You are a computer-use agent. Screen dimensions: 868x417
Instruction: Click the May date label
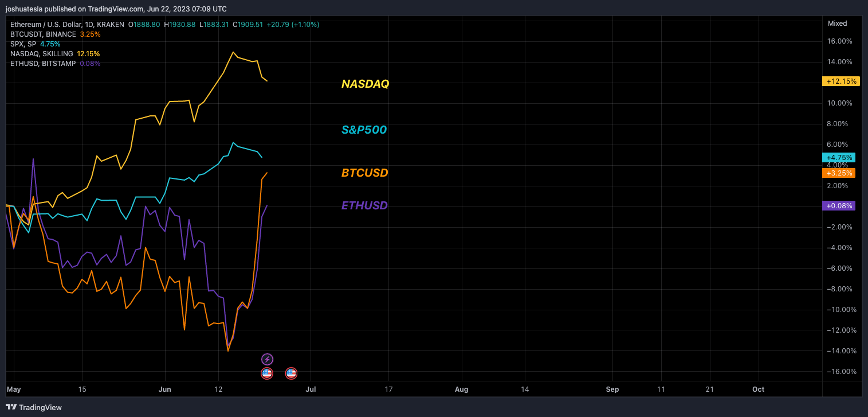pos(14,389)
